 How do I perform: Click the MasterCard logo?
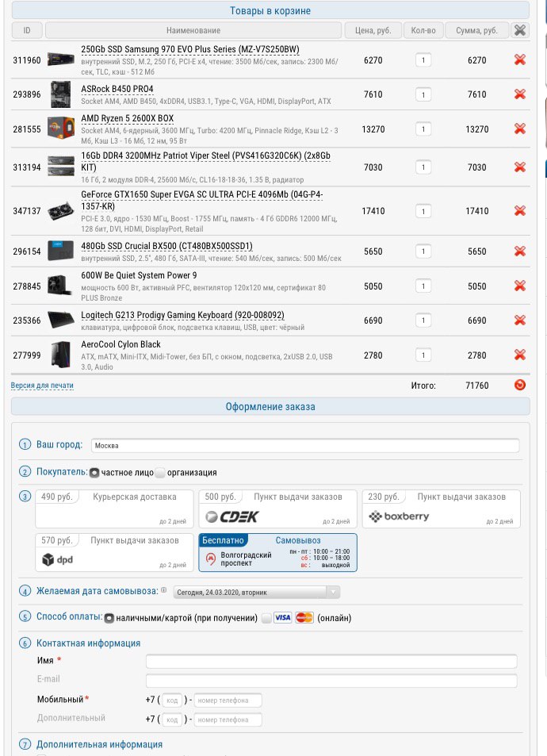click(x=304, y=618)
